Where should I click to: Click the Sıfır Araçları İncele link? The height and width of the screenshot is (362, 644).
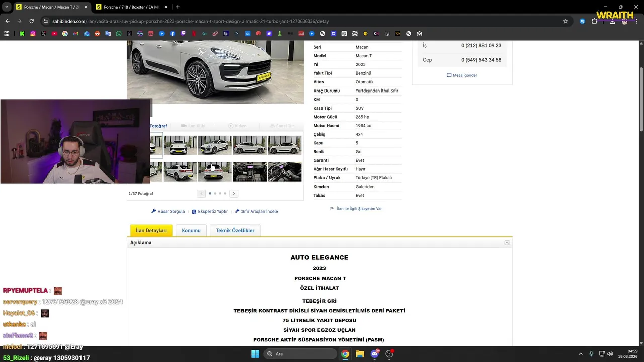tap(257, 211)
